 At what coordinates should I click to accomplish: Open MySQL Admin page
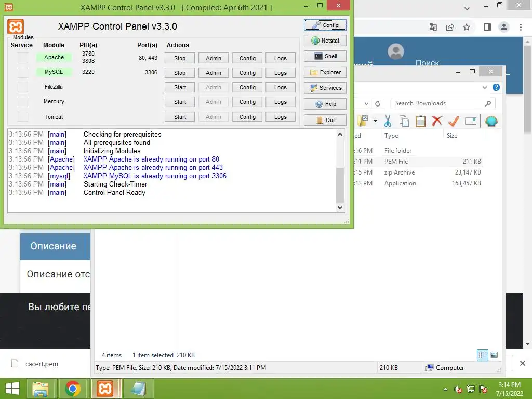[214, 73]
